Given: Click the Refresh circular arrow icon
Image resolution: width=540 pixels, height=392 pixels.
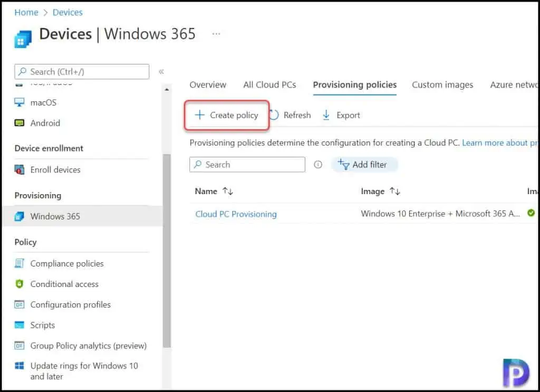Looking at the screenshot, I should (274, 115).
